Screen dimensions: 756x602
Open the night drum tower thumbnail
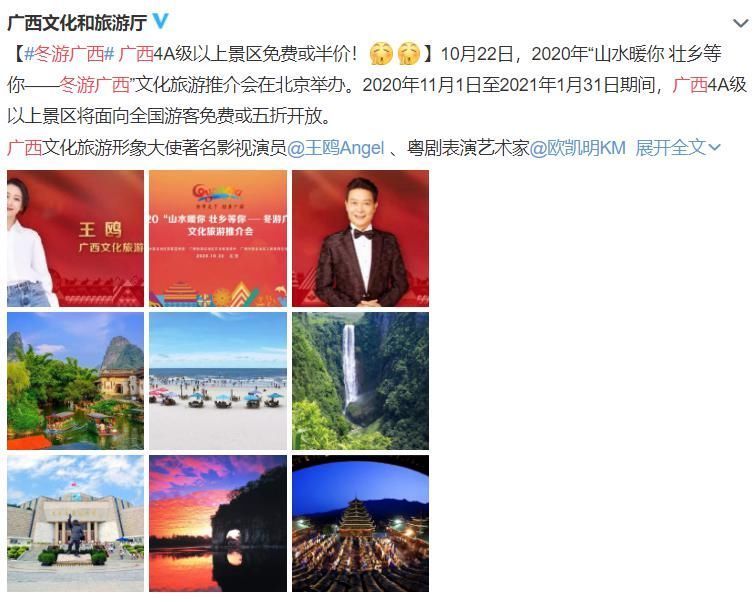[x=361, y=523]
